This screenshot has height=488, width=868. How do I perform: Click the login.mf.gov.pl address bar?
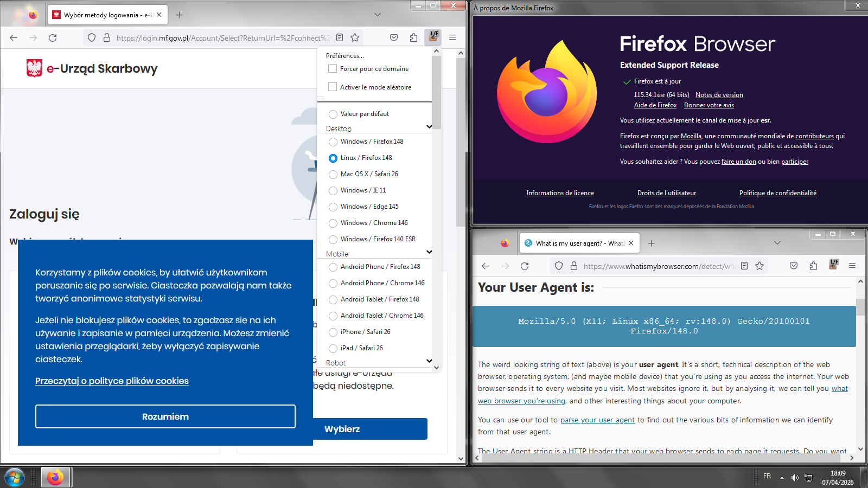(222, 38)
